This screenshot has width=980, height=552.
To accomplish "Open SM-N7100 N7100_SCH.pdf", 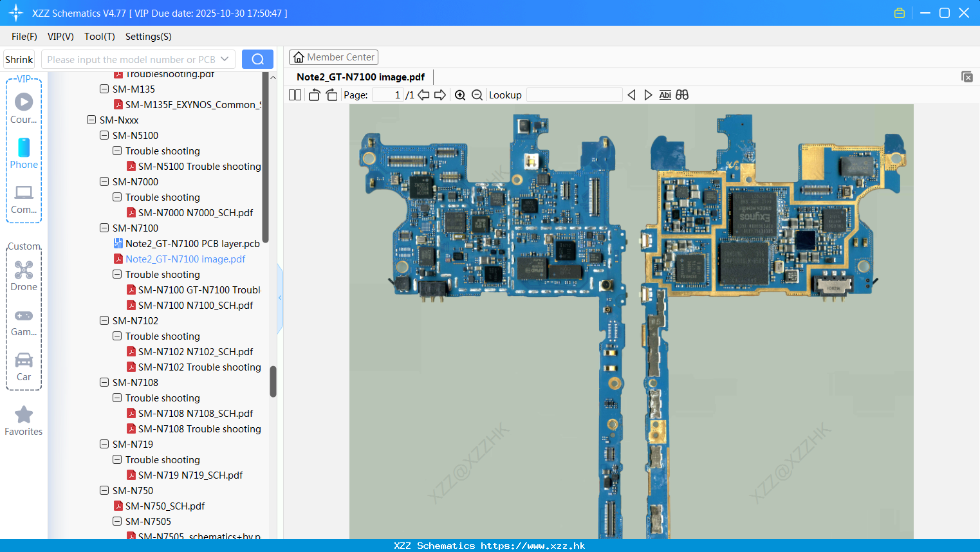I will pos(196,306).
